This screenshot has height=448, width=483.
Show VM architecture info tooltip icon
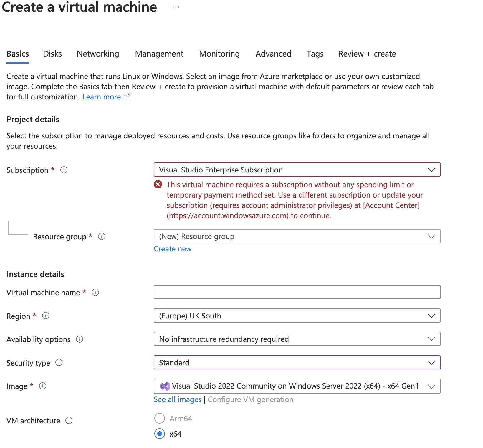pyautogui.click(x=69, y=420)
